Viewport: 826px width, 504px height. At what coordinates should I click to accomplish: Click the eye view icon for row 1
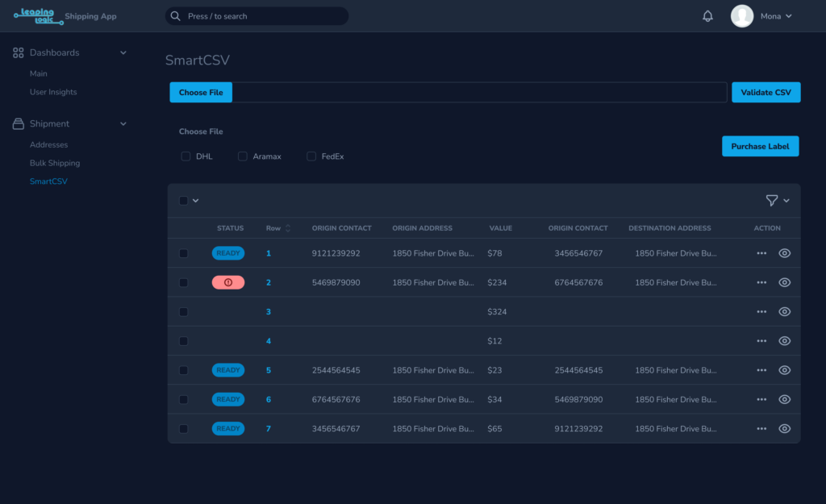click(x=784, y=253)
